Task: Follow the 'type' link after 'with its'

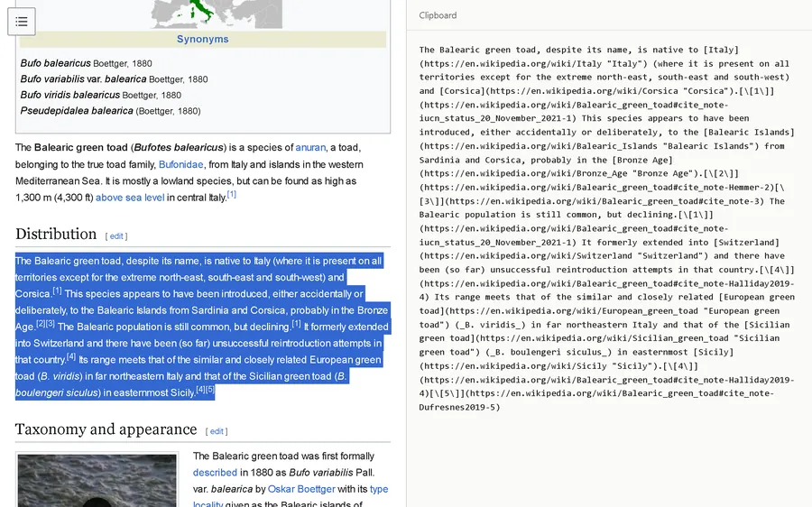Action: [x=379, y=489]
